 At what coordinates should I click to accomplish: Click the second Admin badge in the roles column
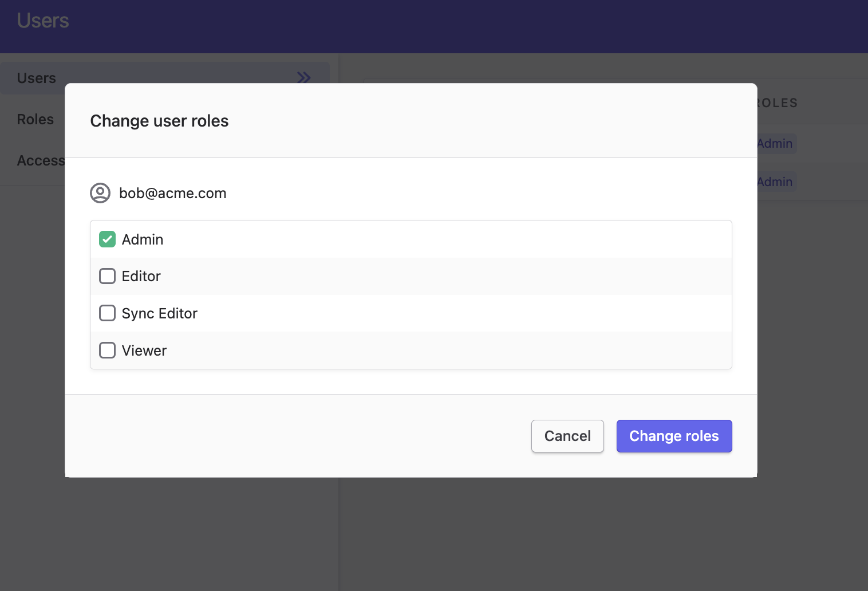click(776, 182)
